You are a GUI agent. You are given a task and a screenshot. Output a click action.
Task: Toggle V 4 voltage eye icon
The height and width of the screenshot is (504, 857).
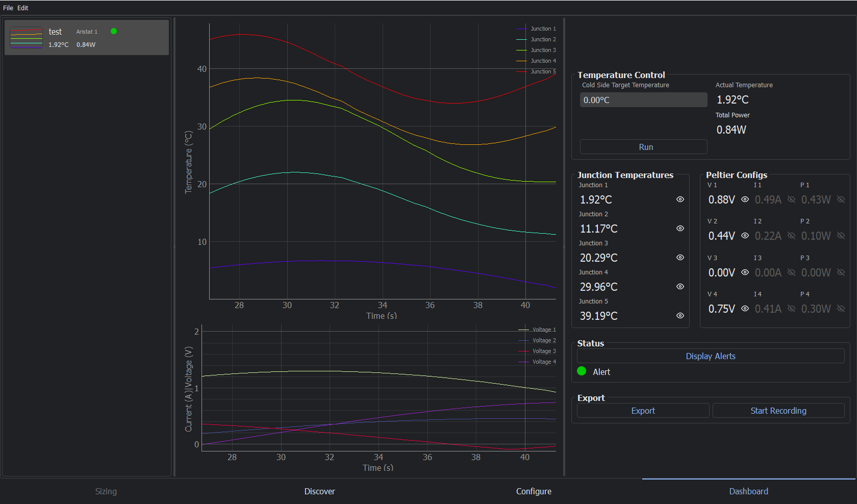point(745,309)
